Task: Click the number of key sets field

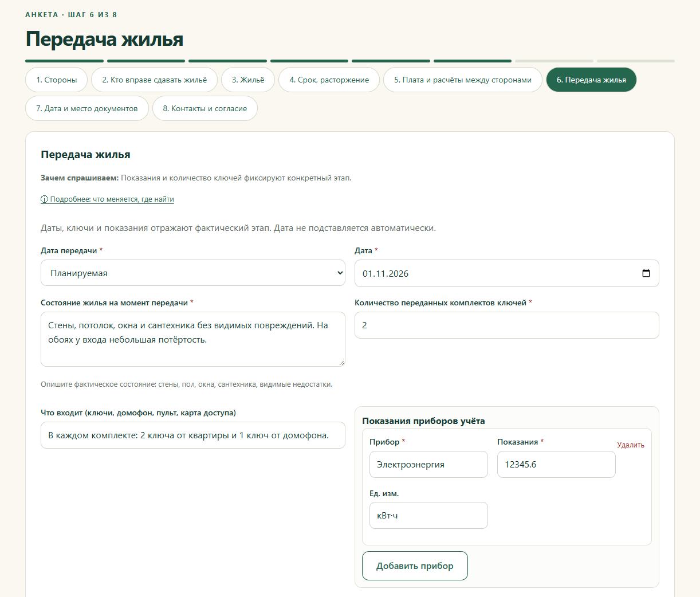Action: coord(507,325)
